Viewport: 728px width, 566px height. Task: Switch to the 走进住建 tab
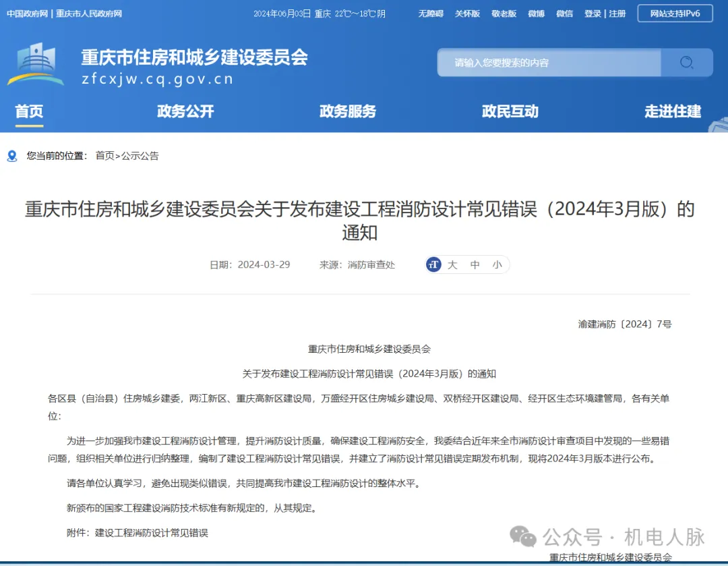(672, 112)
